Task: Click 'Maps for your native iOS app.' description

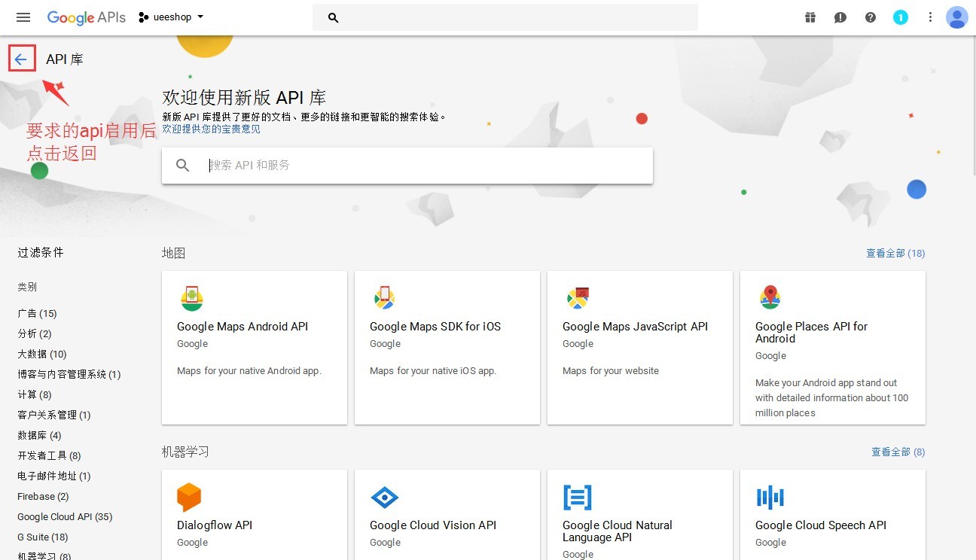Action: (433, 370)
